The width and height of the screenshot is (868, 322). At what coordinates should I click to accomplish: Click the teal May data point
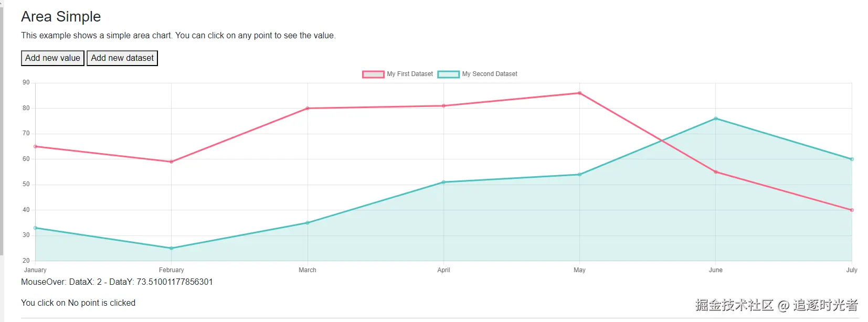[x=579, y=175]
